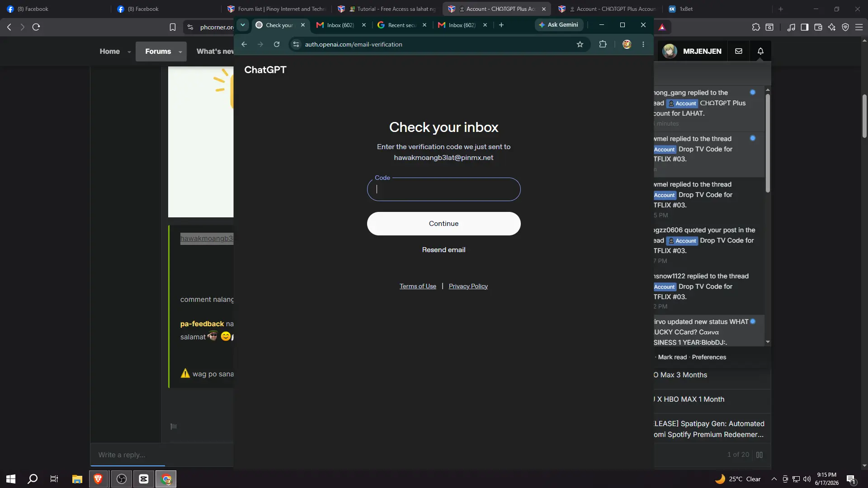Viewport: 868px width, 488px height.
Task: Open Brave extensions puzzle icon
Action: 756,27
